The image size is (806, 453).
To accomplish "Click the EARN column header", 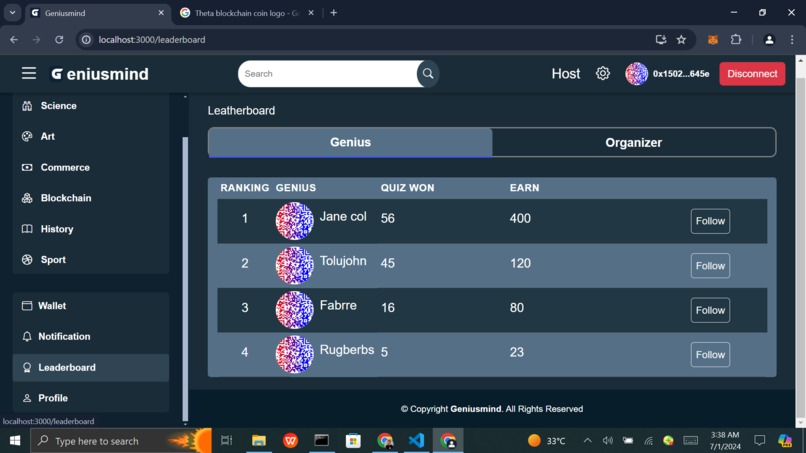I will (524, 188).
